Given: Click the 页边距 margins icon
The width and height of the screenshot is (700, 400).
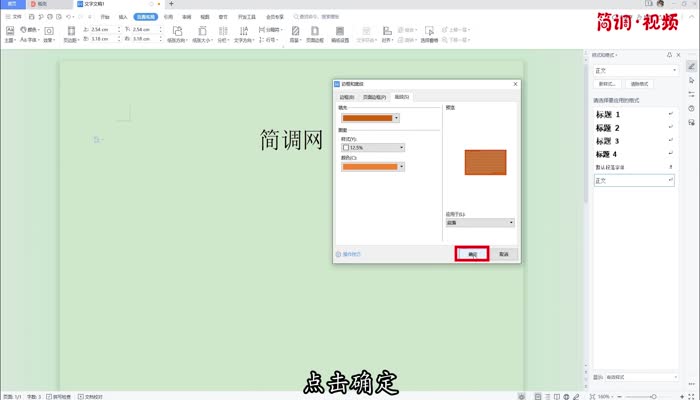Looking at the screenshot, I should click(x=71, y=34).
